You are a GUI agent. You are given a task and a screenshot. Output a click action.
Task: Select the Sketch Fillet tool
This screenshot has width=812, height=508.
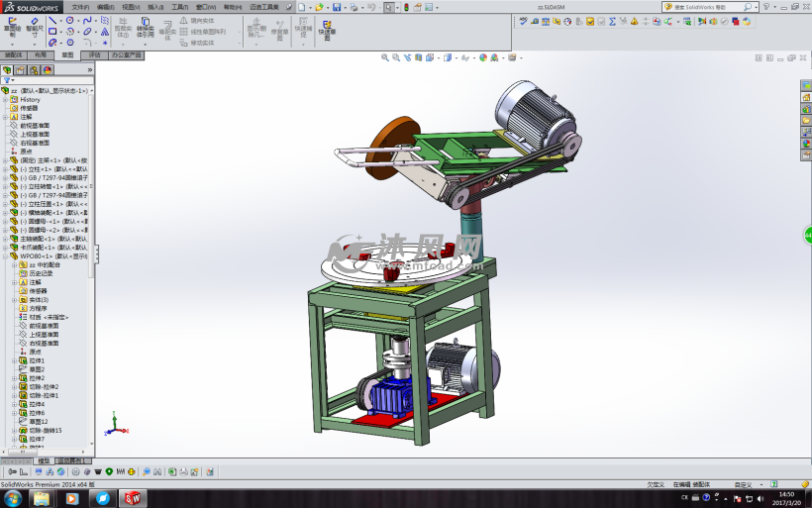[87, 43]
